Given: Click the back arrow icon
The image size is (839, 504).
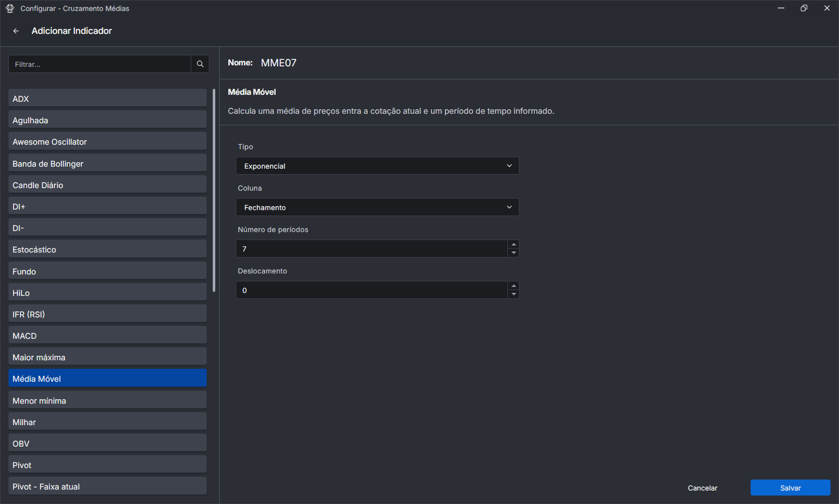Looking at the screenshot, I should tap(16, 31).
